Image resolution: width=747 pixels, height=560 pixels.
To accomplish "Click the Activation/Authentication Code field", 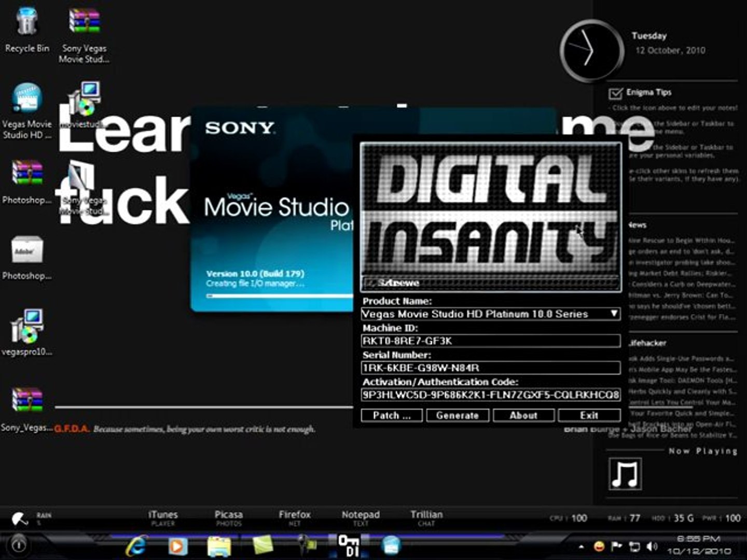I will click(491, 395).
